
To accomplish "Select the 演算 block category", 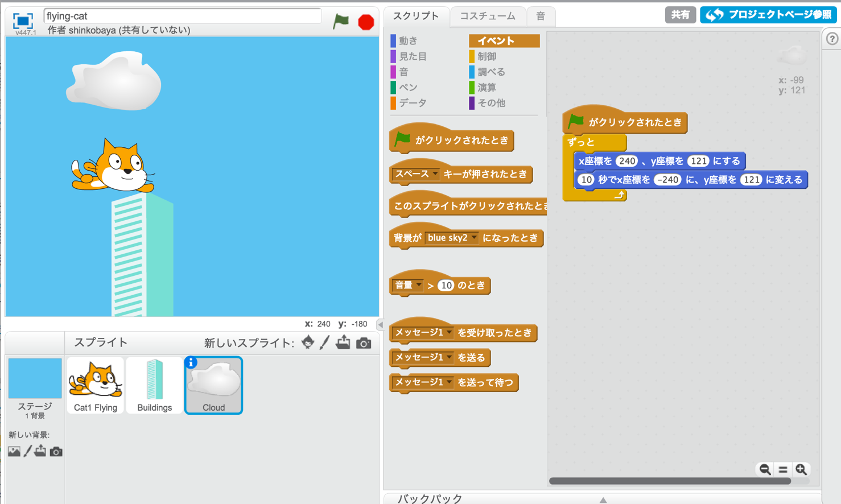I will tap(487, 87).
